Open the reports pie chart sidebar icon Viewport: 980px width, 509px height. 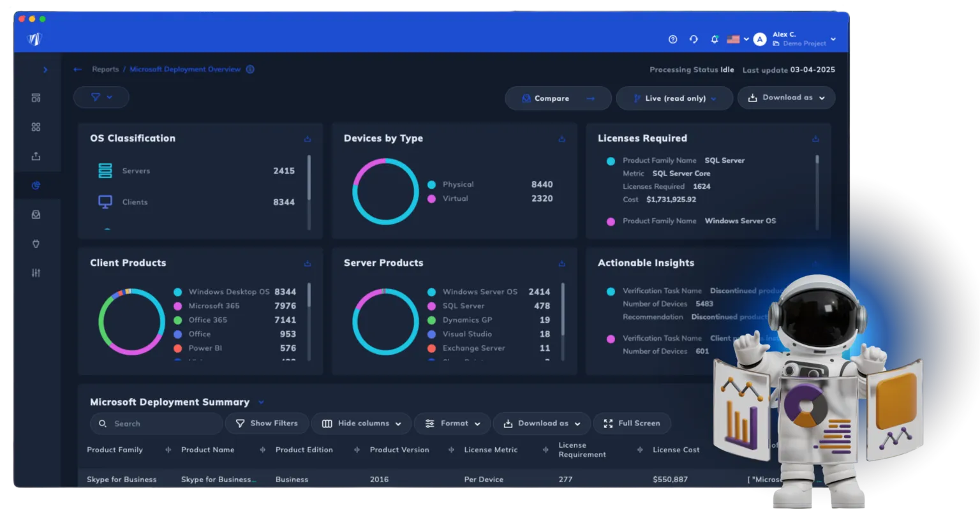point(36,186)
